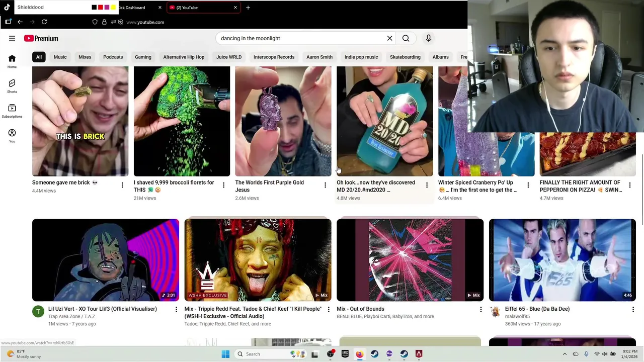Clear the search query with X
Image resolution: width=644 pixels, height=362 pixels.
tap(389, 38)
